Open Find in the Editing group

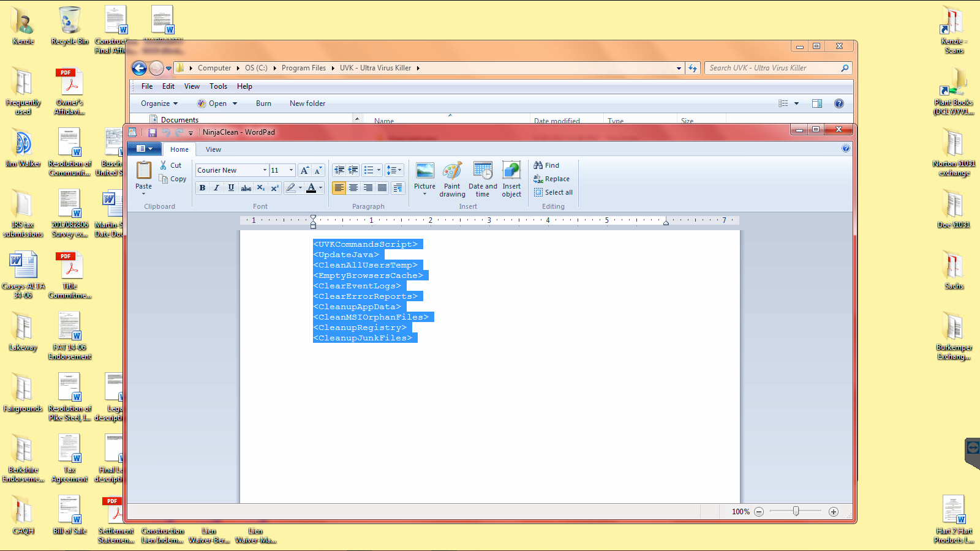546,165
